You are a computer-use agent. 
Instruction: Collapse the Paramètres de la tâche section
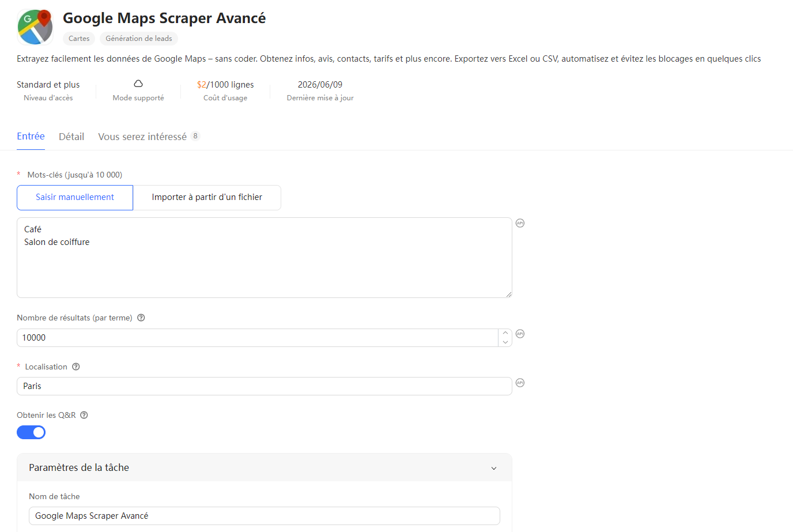(494, 468)
